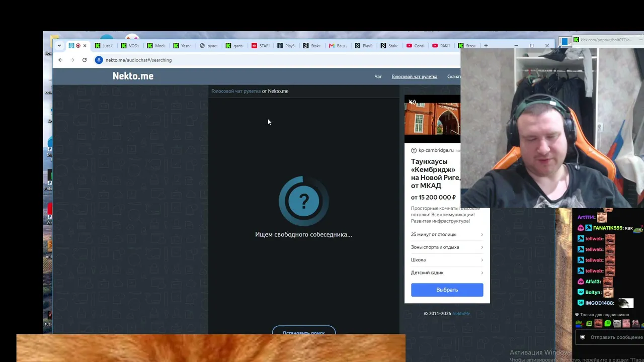Switch to the first 'PlayS' tab
644x362 pixels.
coord(286,46)
